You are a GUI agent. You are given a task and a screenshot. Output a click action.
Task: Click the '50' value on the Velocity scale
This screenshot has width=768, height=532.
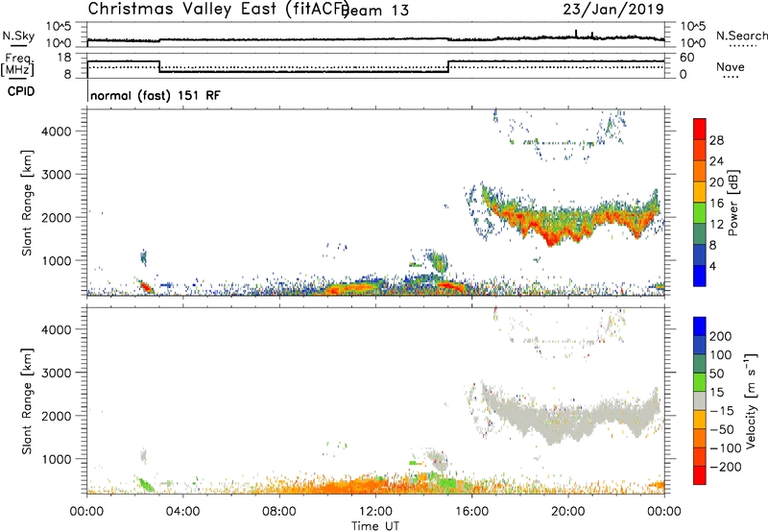pos(717,374)
